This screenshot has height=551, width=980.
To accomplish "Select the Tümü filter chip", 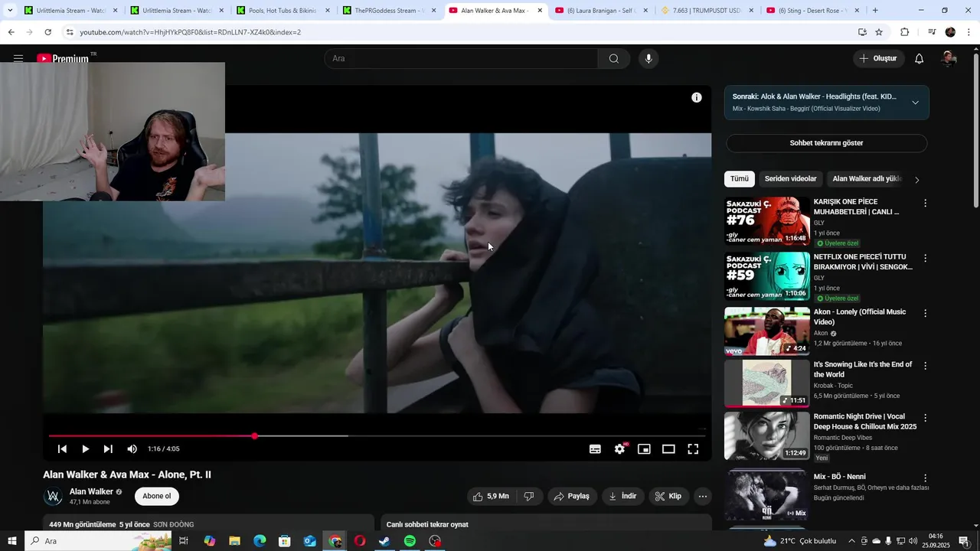I will [740, 179].
